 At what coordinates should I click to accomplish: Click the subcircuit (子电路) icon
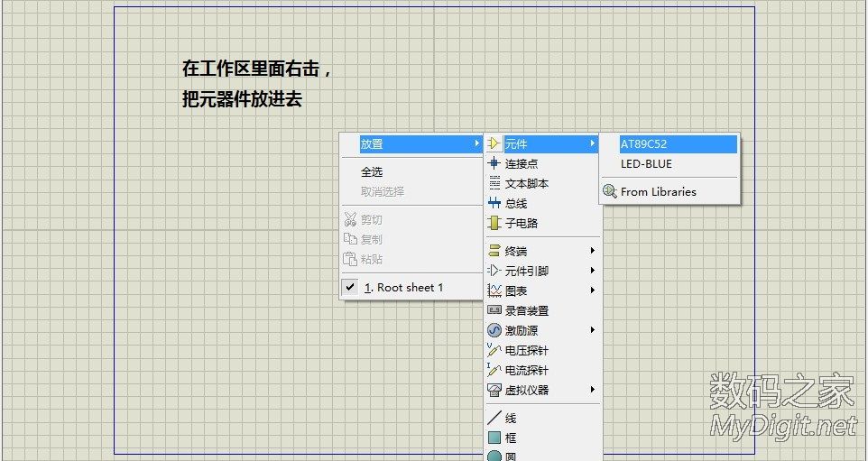pos(494,223)
